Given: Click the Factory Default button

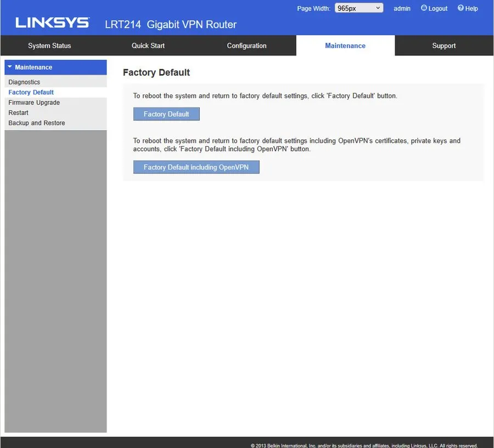Looking at the screenshot, I should coord(166,114).
